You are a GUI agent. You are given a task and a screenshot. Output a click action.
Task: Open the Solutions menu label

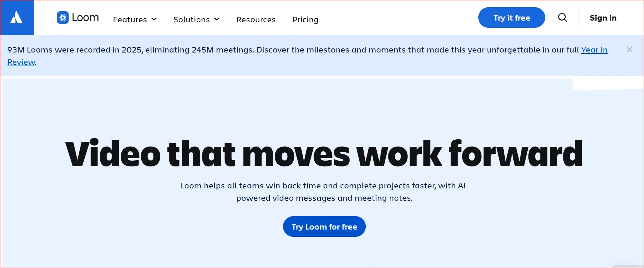[191, 20]
